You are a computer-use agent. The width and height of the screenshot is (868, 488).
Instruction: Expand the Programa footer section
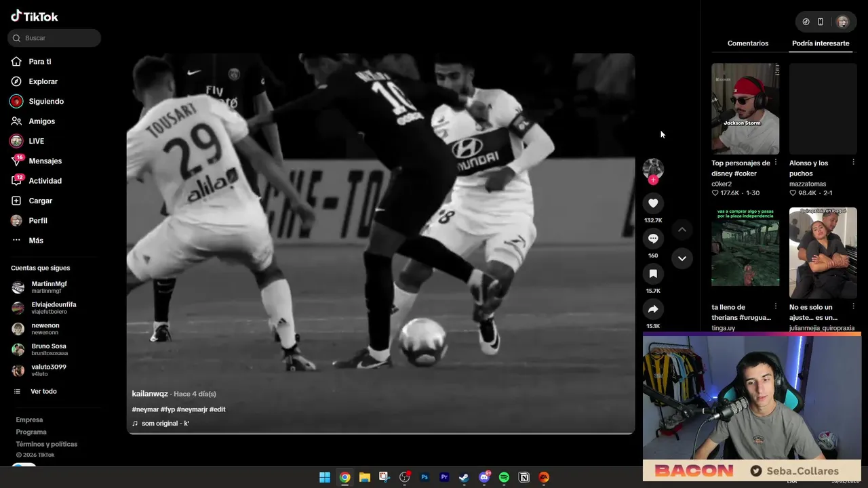(31, 432)
